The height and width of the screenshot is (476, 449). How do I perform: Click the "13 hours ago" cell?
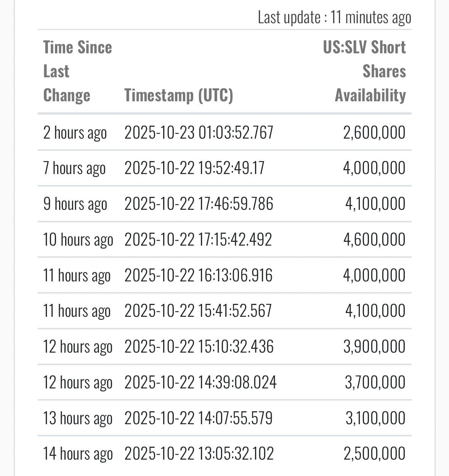(78, 418)
